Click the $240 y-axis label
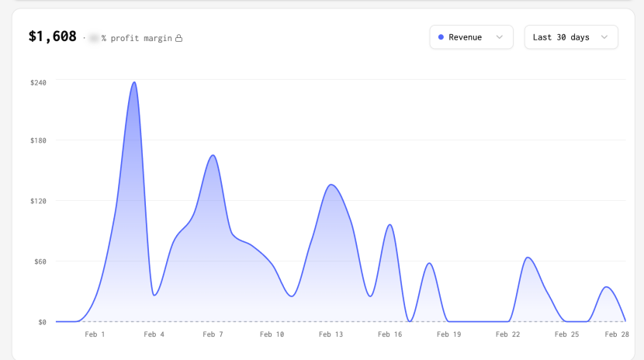 [38, 82]
